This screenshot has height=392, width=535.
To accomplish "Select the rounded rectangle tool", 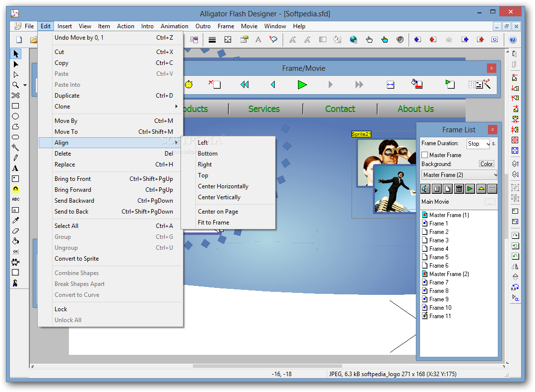I will (15, 137).
